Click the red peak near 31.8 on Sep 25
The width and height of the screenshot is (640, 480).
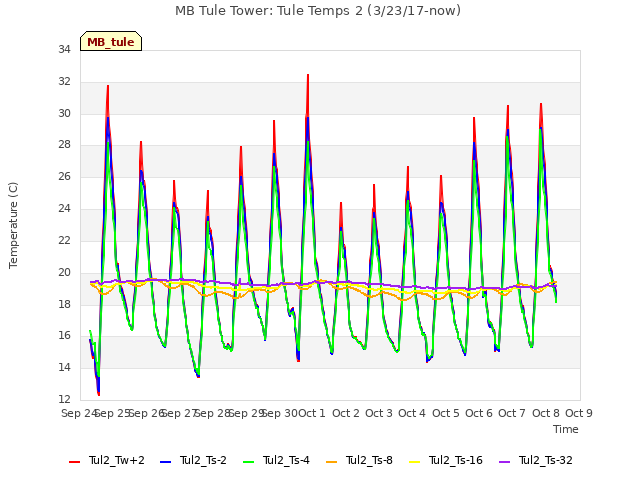(108, 87)
